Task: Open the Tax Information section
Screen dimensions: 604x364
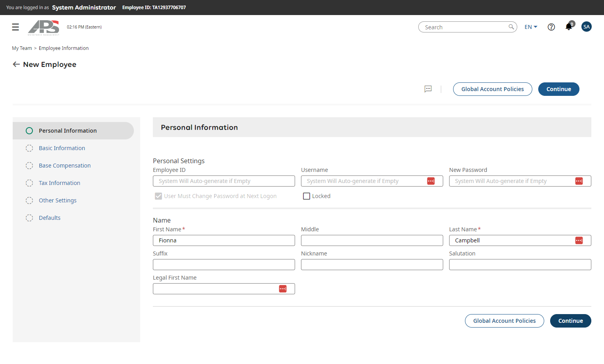Action: 59,183
